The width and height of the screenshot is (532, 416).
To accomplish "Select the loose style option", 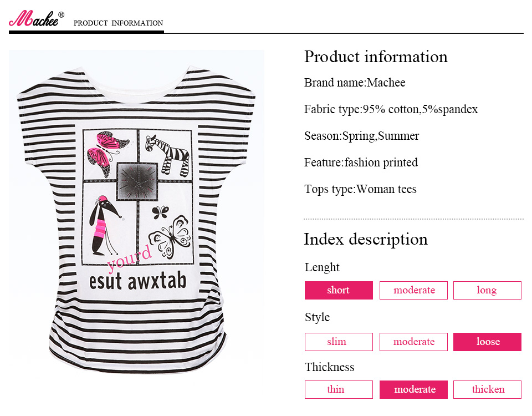I will click(x=487, y=342).
